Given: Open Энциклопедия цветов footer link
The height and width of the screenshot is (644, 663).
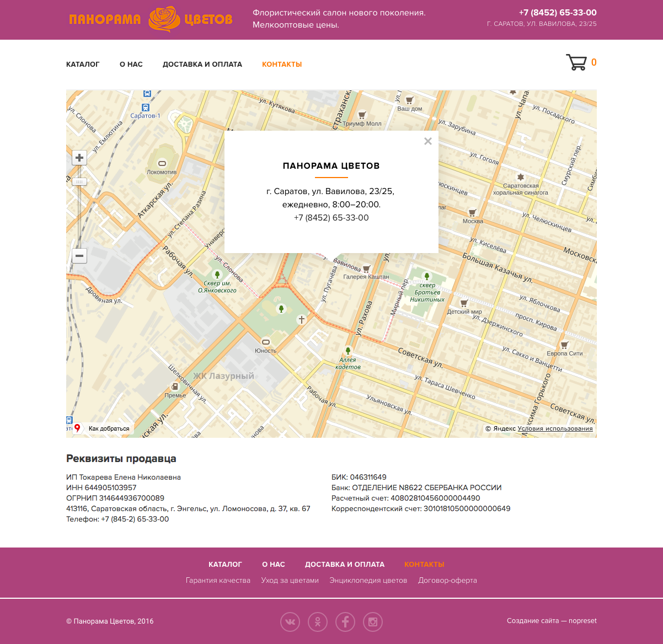Looking at the screenshot, I should 368,580.
